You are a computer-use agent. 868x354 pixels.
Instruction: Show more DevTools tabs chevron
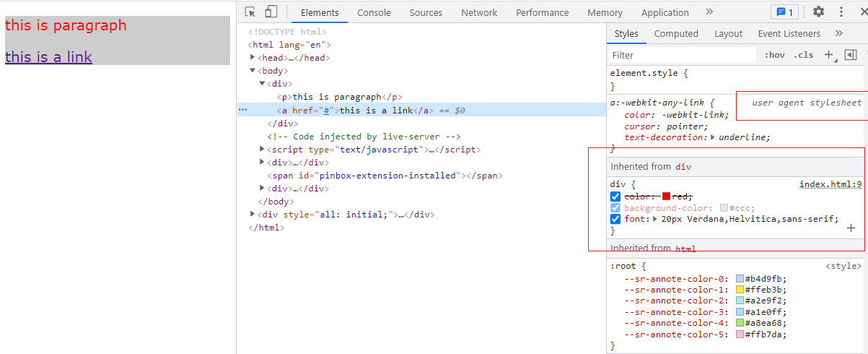point(709,12)
